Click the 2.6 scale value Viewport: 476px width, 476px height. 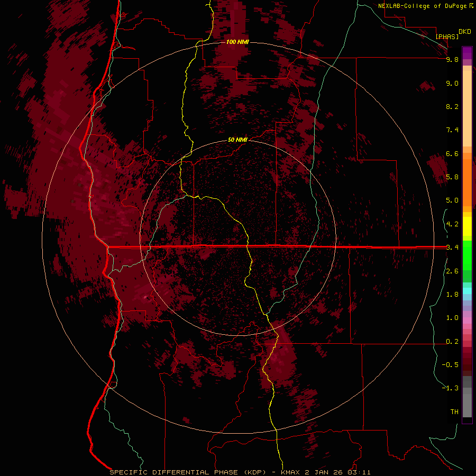click(x=452, y=271)
